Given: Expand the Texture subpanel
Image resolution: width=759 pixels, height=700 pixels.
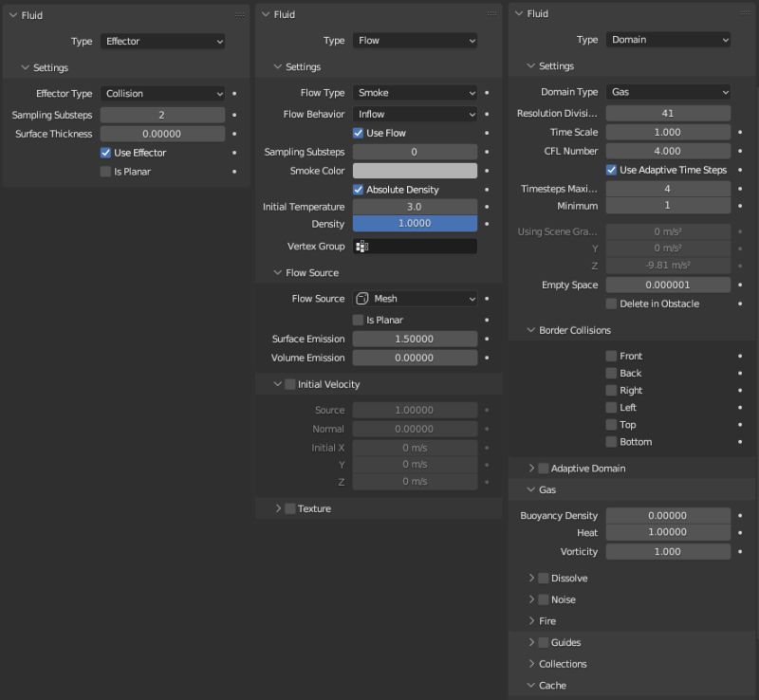Looking at the screenshot, I should tap(278, 508).
